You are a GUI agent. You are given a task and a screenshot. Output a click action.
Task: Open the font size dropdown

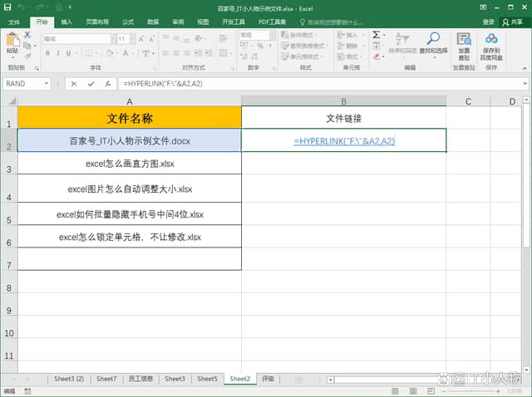point(133,38)
